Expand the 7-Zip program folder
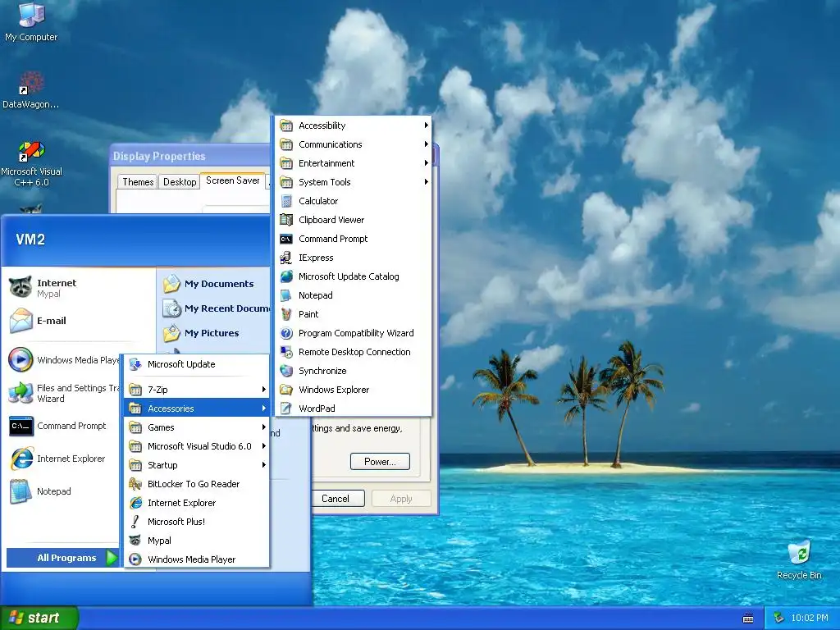 point(197,390)
